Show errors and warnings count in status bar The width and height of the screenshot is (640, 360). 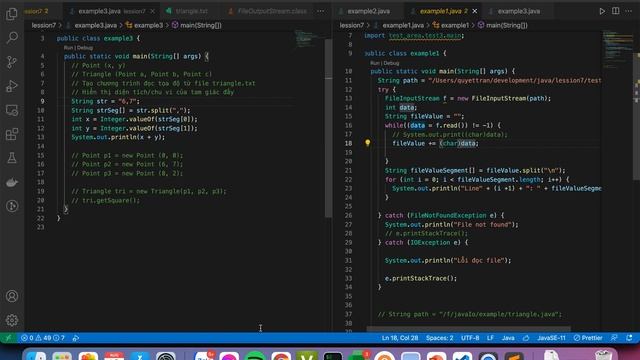pyautogui.click(x=42, y=338)
